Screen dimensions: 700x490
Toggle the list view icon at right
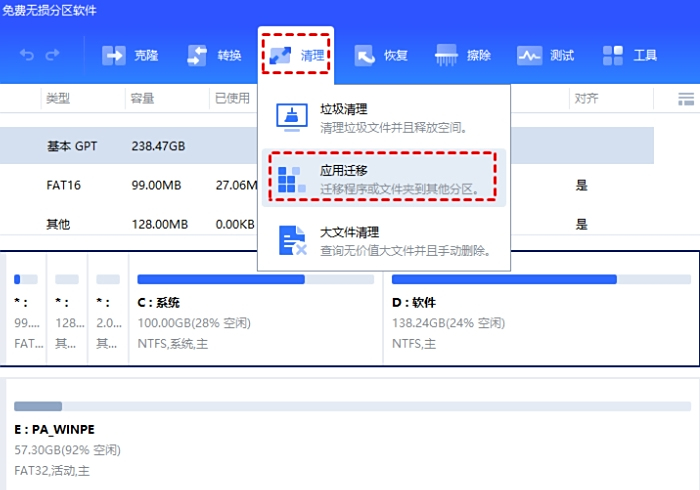tap(686, 99)
